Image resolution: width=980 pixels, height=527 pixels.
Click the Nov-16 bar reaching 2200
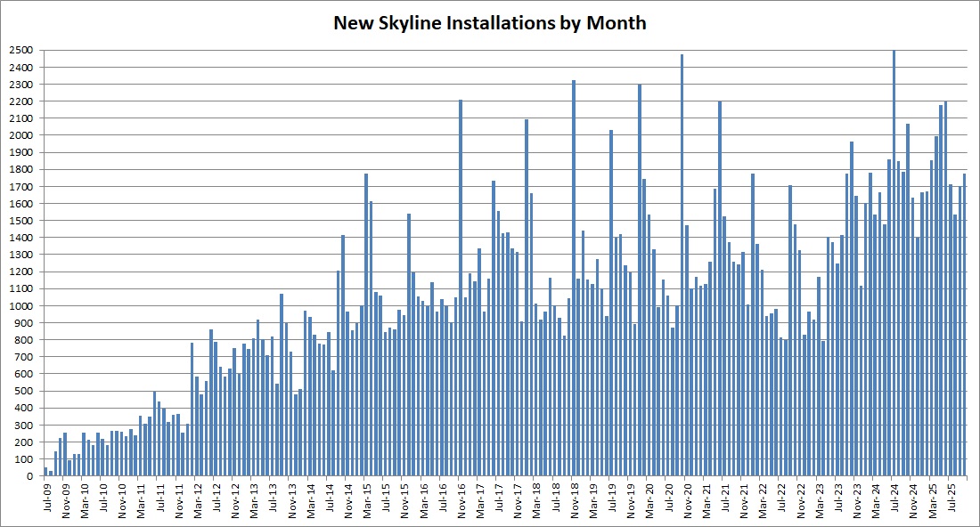[459, 267]
